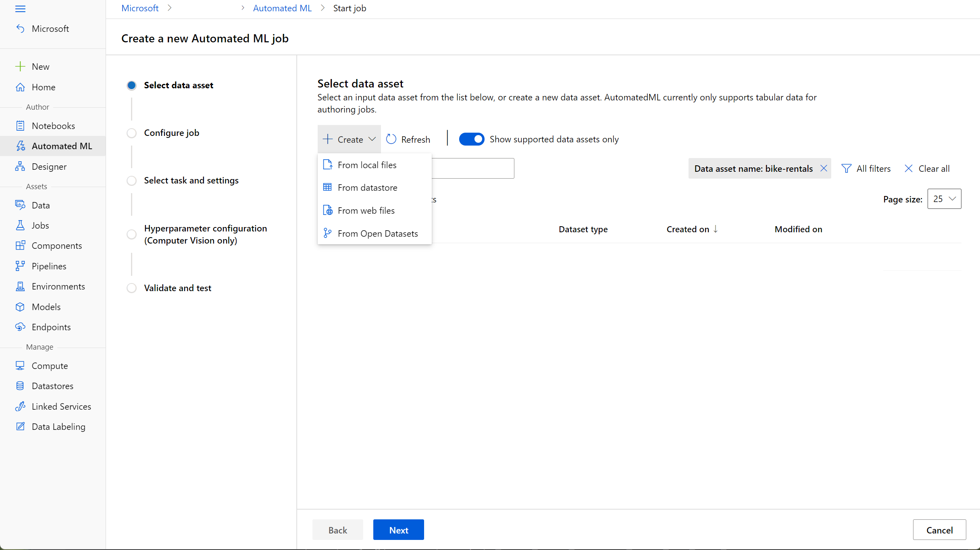Sort by the Created on column arrow
This screenshot has width=980, height=550.
[716, 229]
